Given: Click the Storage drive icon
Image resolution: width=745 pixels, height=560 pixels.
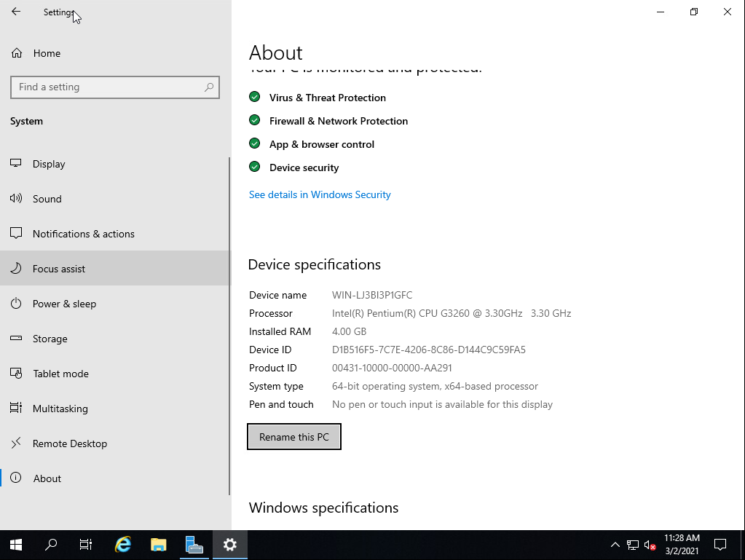Looking at the screenshot, I should [16, 338].
